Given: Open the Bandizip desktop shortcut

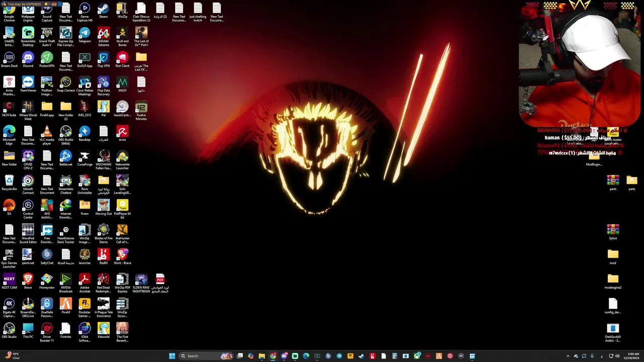Looking at the screenshot, I should [x=85, y=134].
